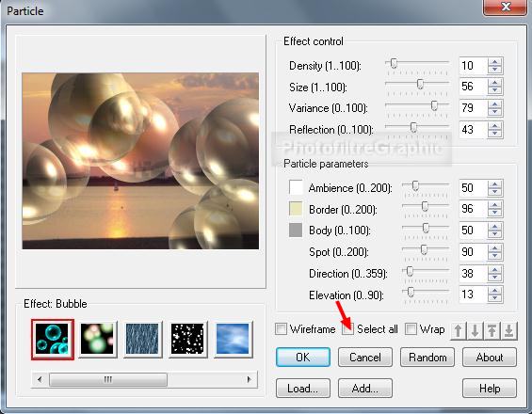Open the Border color swatch
The width and height of the screenshot is (532, 414).
pos(296,209)
